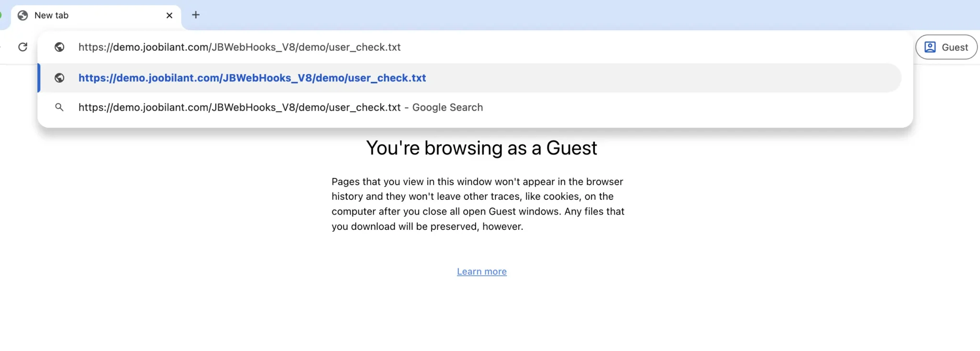Click the globe icon in address bar
980x351 pixels.
point(59,47)
